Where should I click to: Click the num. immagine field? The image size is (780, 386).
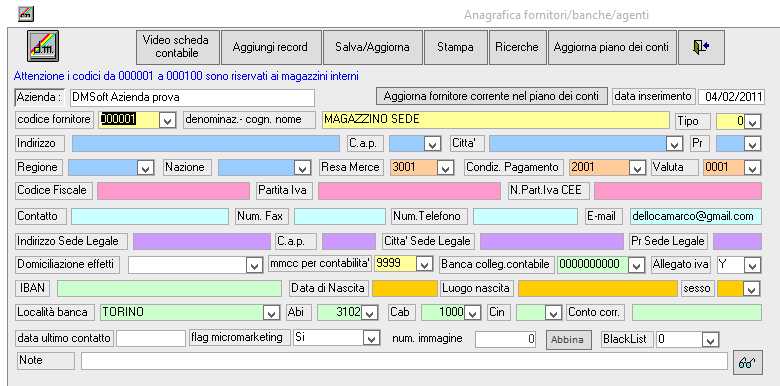[506, 339]
